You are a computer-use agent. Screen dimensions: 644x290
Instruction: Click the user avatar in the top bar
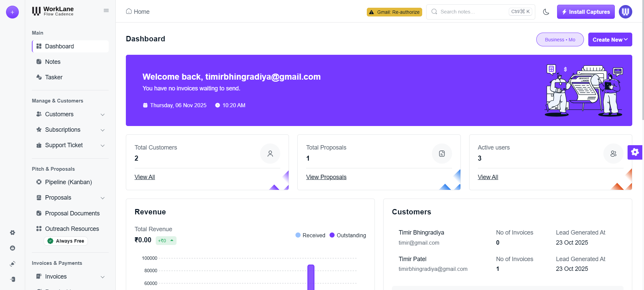click(625, 12)
